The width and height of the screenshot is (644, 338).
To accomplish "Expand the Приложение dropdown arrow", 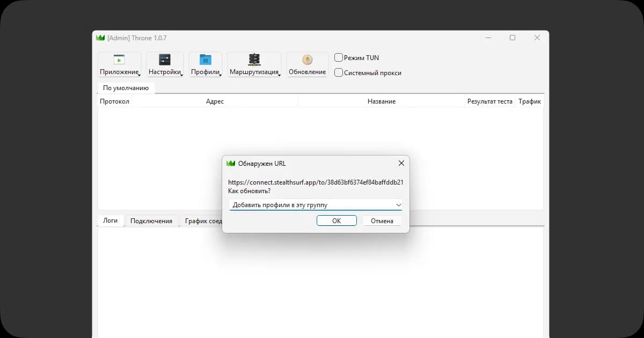I will (138, 75).
